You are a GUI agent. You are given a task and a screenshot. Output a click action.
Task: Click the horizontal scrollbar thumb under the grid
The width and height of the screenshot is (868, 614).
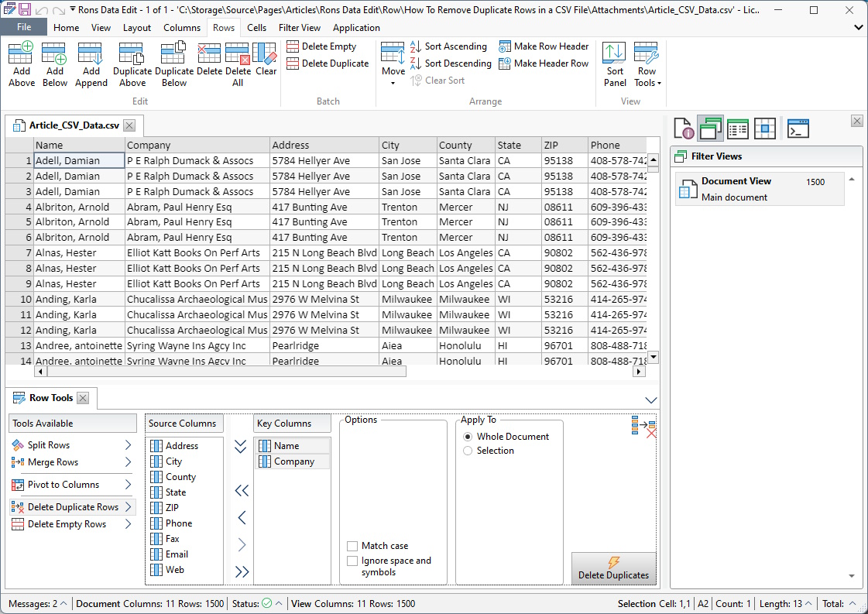click(227, 372)
